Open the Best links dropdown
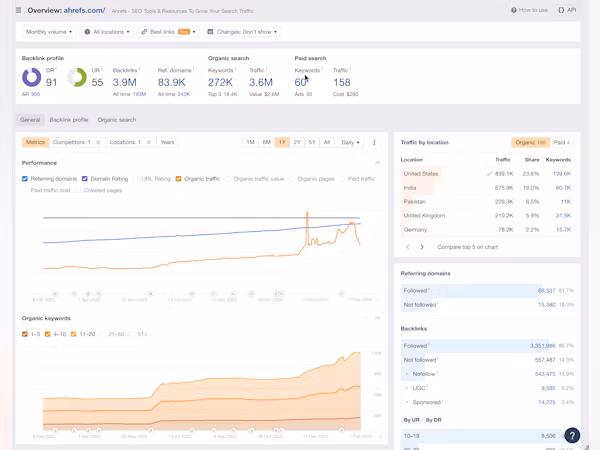The height and width of the screenshot is (450, 600). [168, 32]
